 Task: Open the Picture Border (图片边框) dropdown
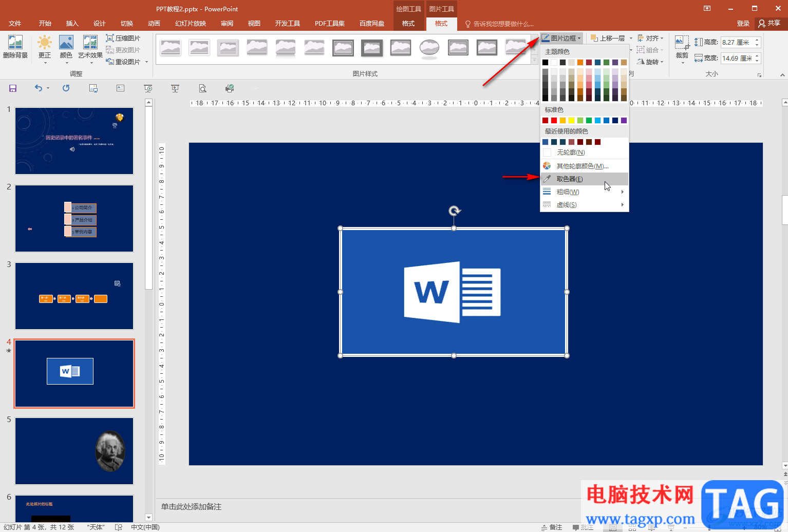tap(561, 39)
